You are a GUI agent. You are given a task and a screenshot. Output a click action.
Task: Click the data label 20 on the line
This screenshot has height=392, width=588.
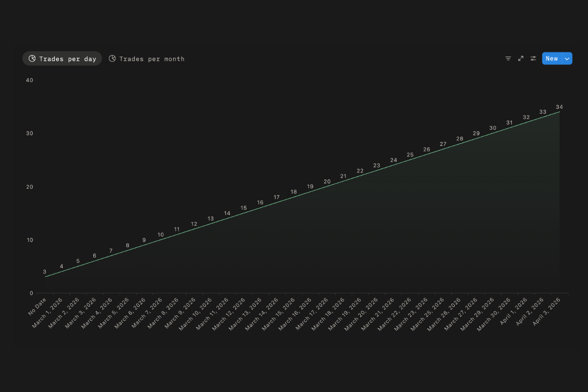click(327, 181)
